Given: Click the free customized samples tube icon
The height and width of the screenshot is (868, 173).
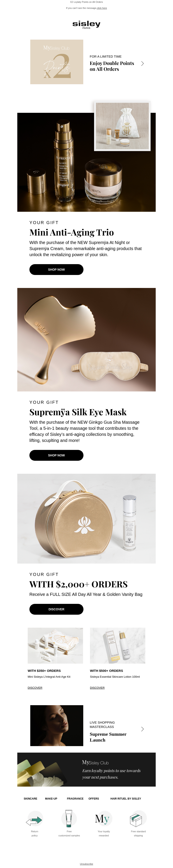Looking at the screenshot, I should (69, 818).
